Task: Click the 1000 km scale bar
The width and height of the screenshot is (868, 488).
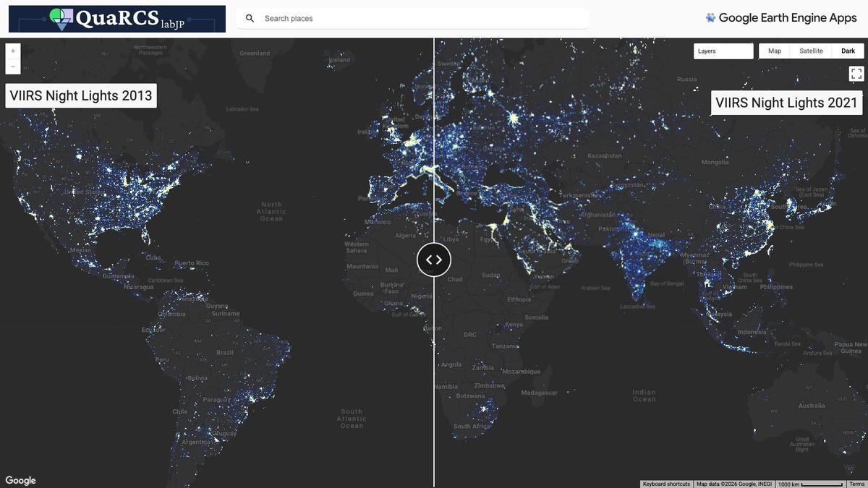Action: pyautogui.click(x=810, y=484)
